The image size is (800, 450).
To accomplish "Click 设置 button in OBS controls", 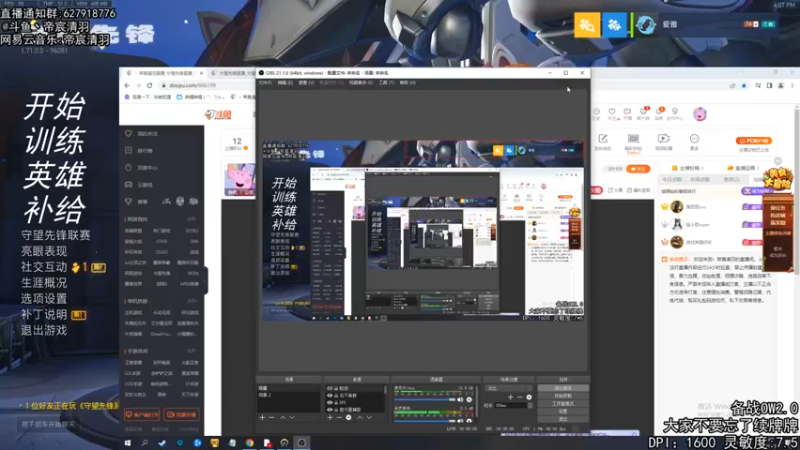I will [x=563, y=411].
